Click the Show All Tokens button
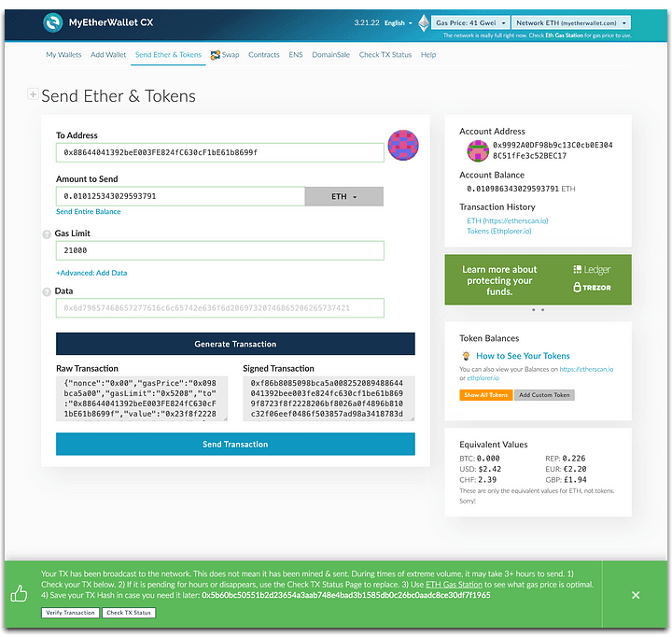Viewport: 672px width, 637px height. [x=486, y=395]
